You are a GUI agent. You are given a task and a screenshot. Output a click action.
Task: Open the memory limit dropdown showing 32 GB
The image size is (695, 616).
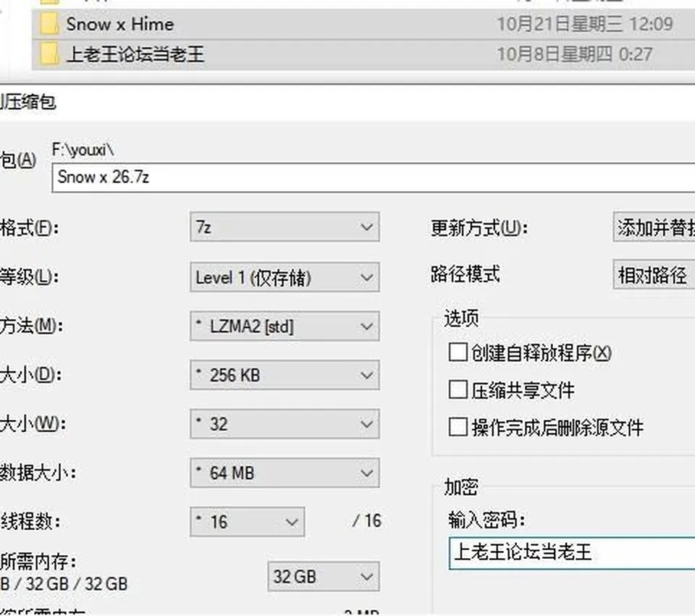324,577
